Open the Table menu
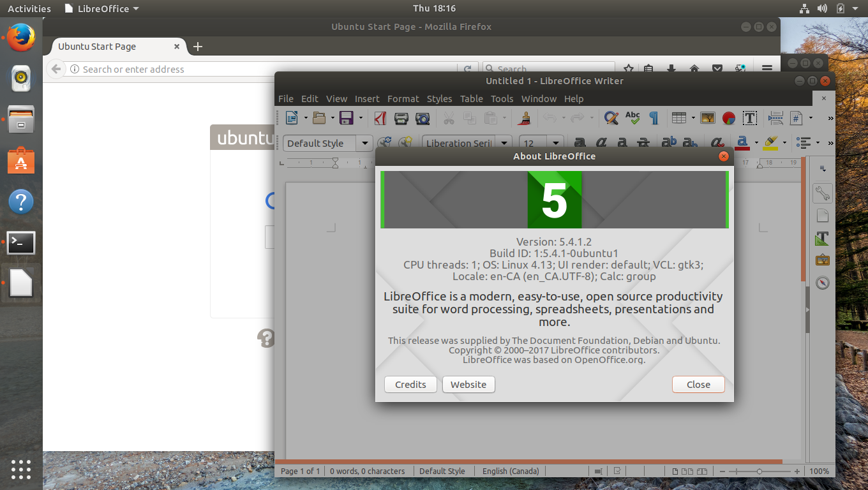The image size is (868, 490). point(472,98)
